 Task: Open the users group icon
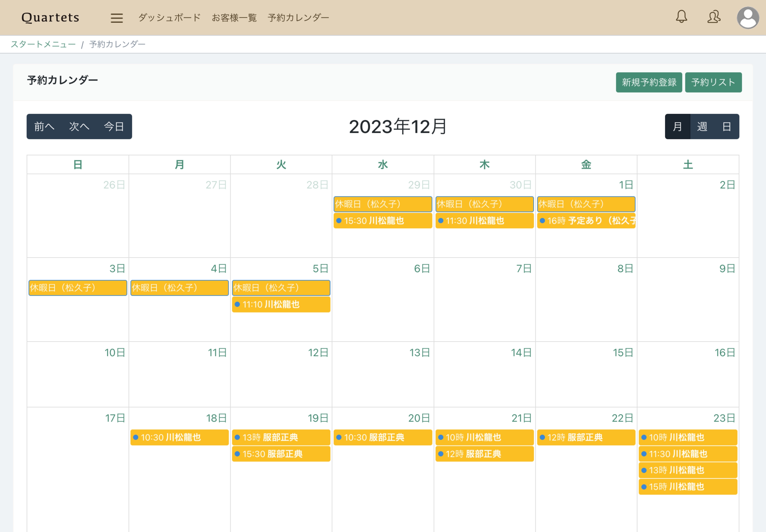[x=714, y=17]
